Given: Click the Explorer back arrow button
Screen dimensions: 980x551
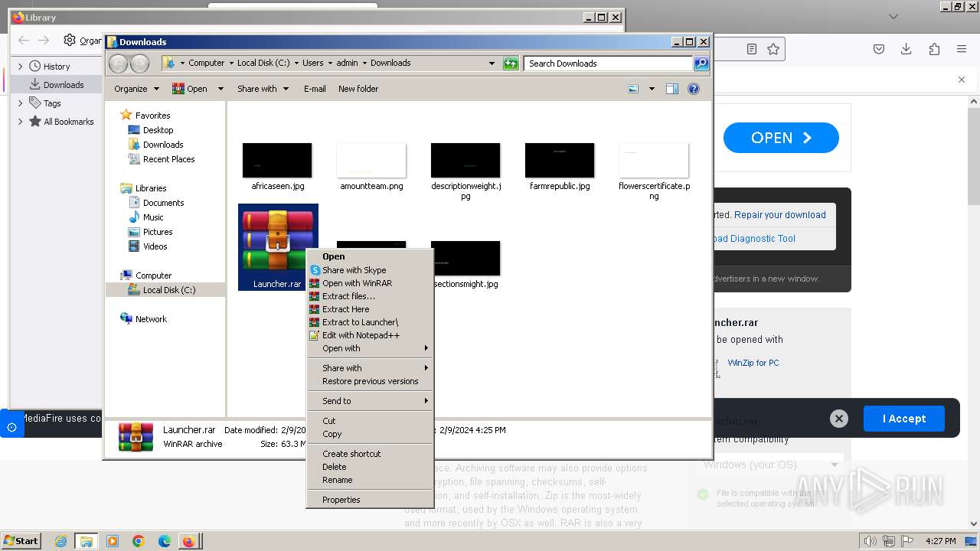Looking at the screenshot, I should coord(118,64).
